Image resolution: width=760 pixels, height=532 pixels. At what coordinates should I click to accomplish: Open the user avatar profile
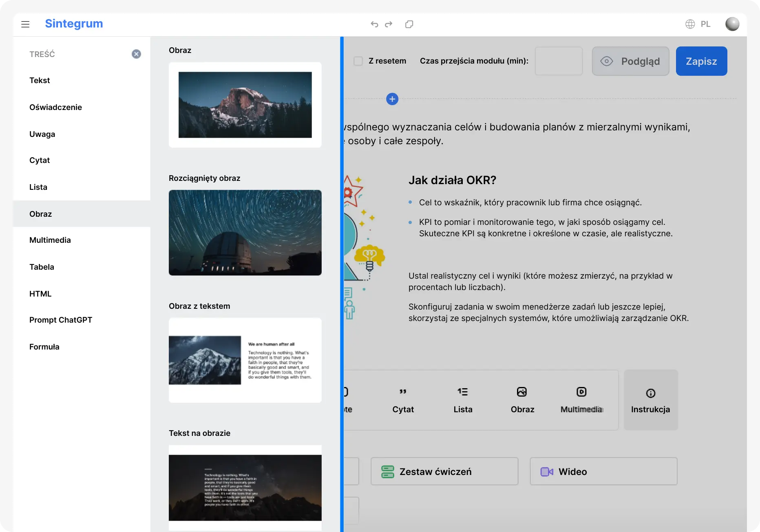pos(732,24)
